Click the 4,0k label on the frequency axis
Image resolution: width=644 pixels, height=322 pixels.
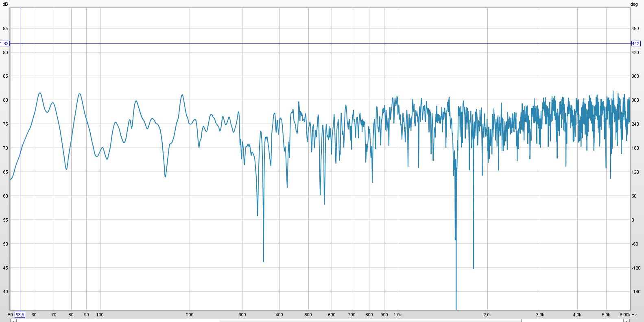point(577,315)
